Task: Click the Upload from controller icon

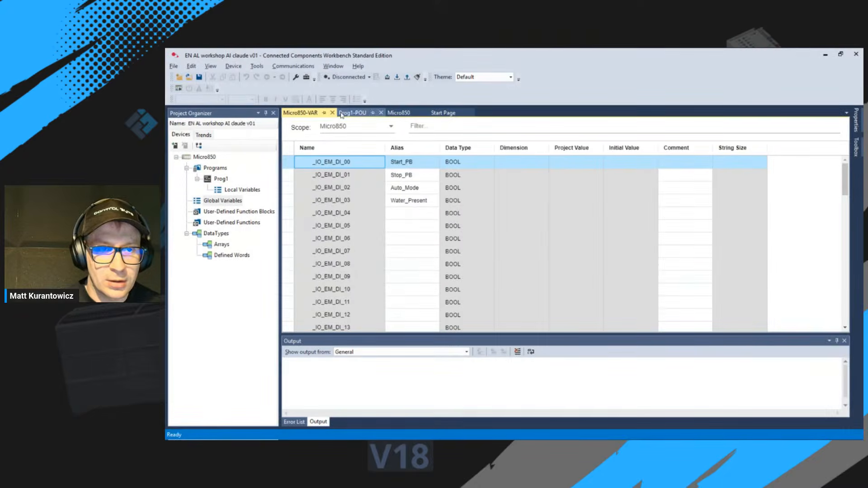Action: [407, 77]
